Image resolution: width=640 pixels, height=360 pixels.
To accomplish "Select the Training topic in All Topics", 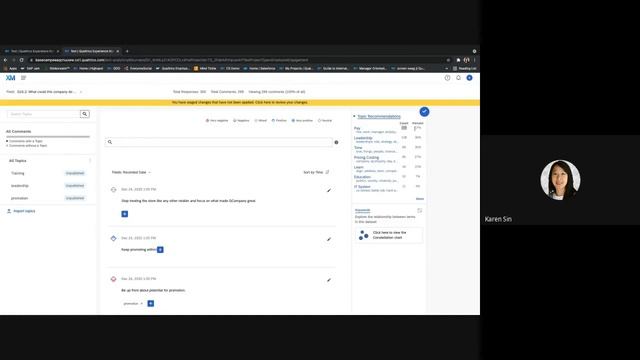I will [x=18, y=173].
